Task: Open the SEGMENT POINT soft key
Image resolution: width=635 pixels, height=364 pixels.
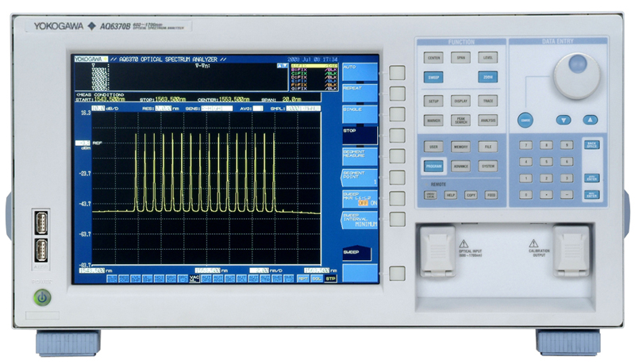Action: click(x=360, y=176)
